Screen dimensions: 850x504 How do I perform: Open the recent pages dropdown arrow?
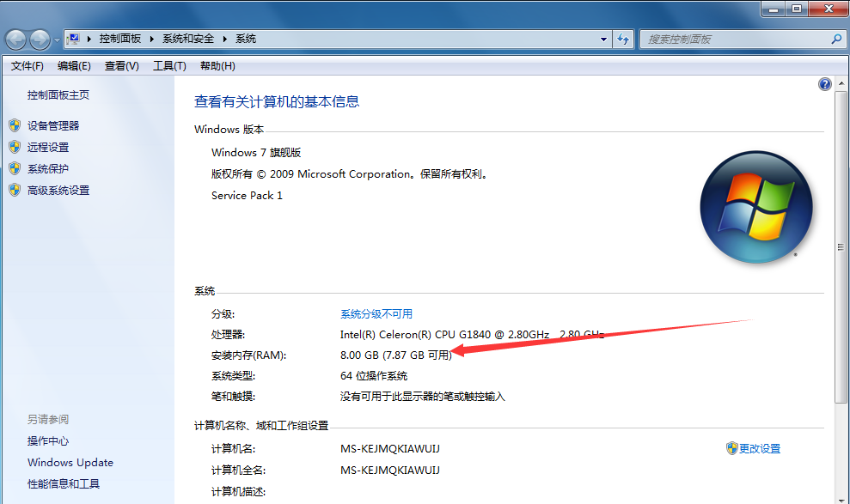tap(57, 39)
